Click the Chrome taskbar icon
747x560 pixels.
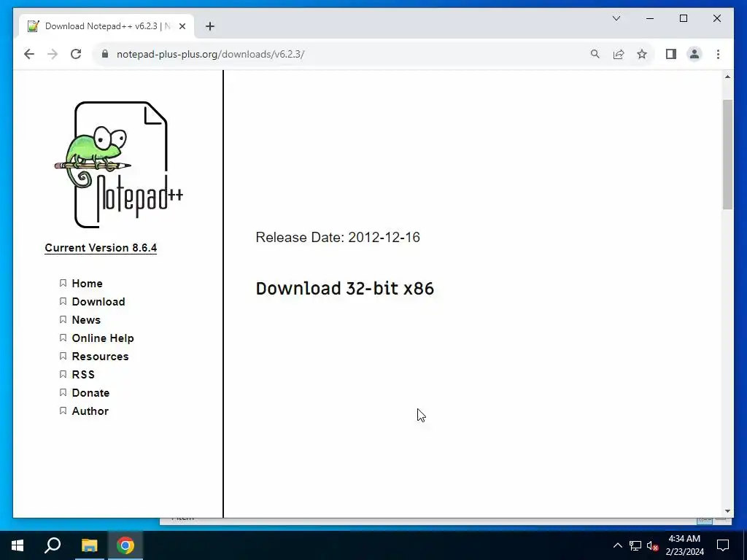[x=125, y=545]
